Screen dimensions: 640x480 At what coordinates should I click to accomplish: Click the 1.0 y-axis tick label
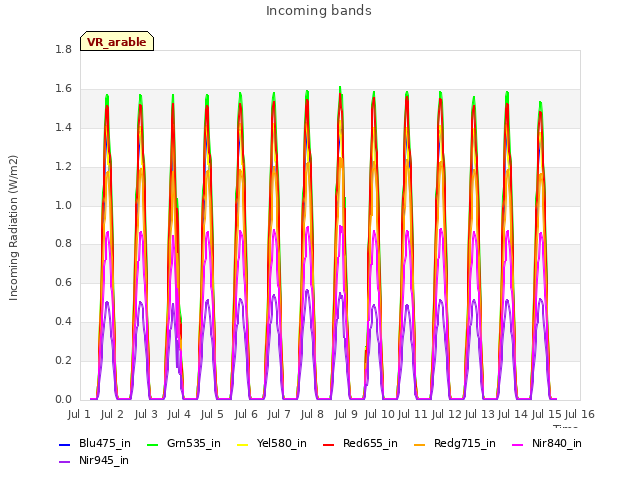tap(63, 205)
